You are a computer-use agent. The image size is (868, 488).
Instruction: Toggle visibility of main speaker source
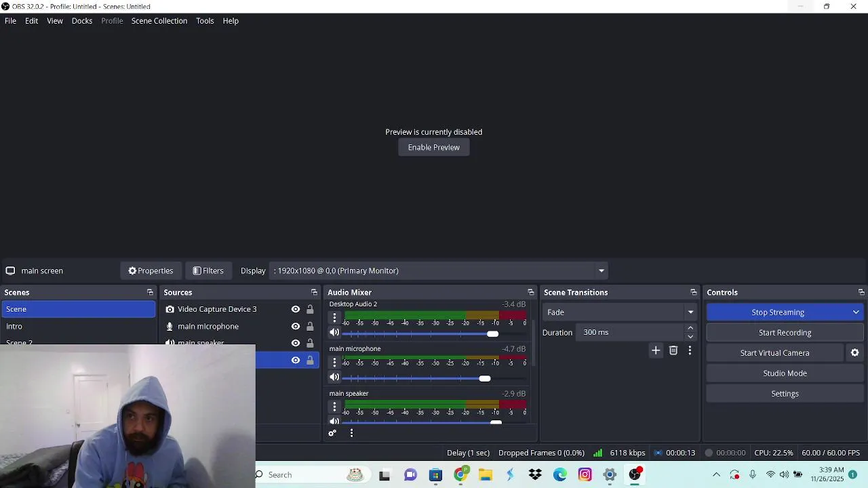pos(296,343)
